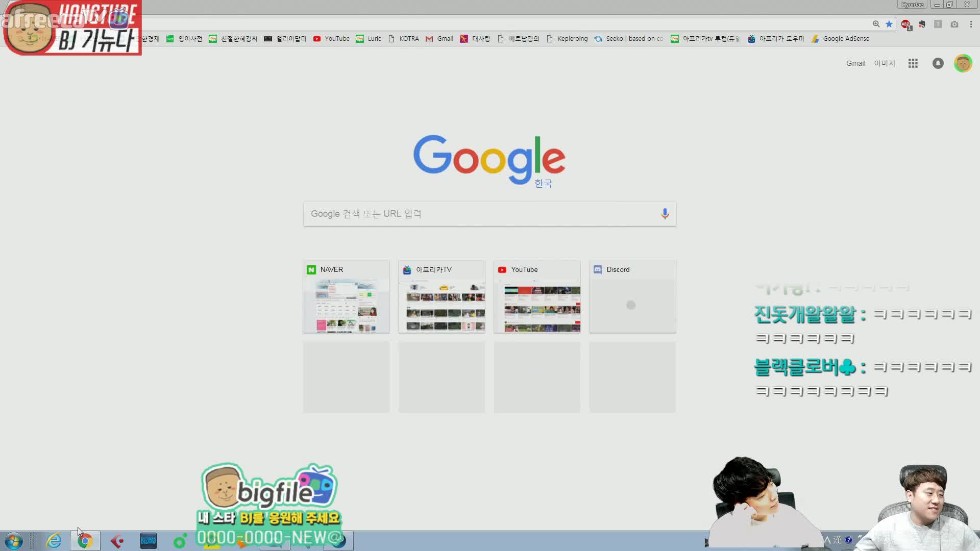
Task: Open the Discord shortcut tile
Action: [x=632, y=297]
